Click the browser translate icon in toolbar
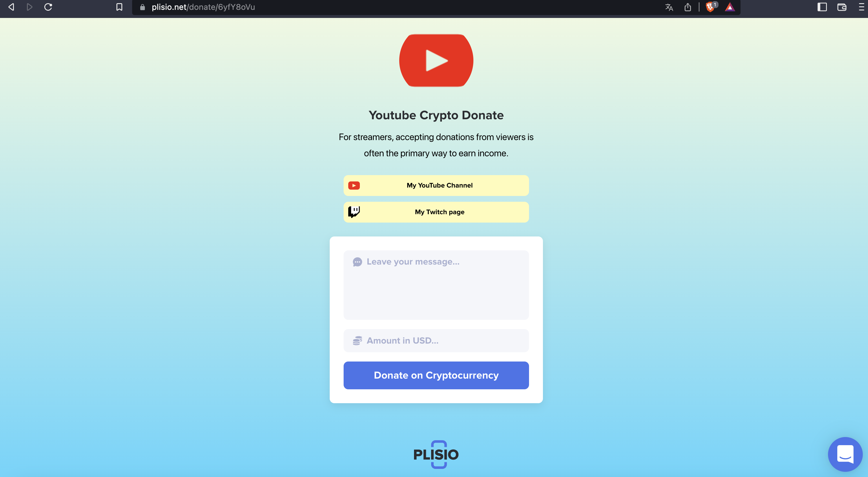This screenshot has height=477, width=868. coord(669,7)
